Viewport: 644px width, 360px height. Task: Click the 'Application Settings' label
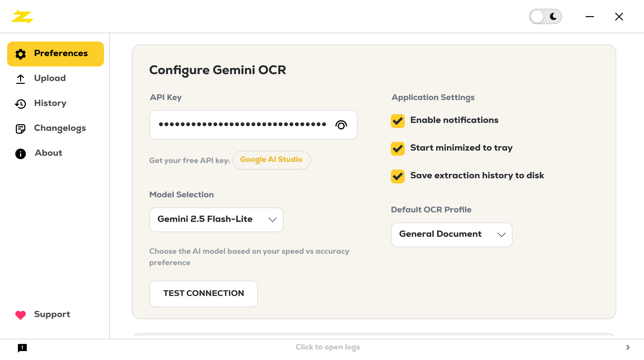pyautogui.click(x=433, y=97)
